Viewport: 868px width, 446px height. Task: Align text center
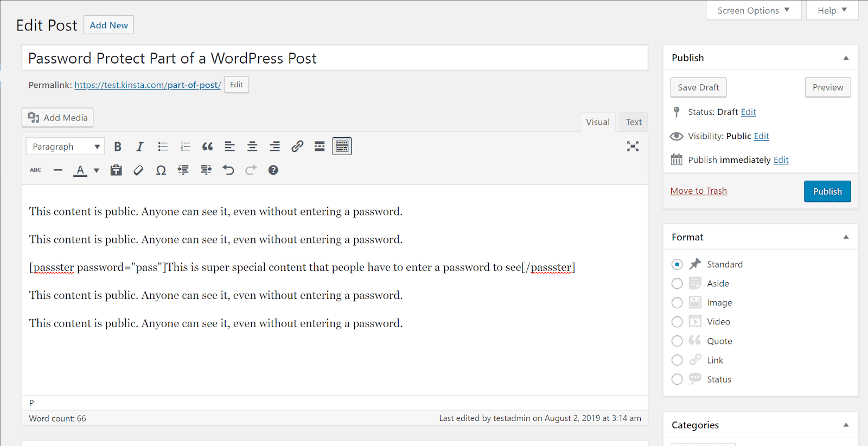tap(252, 146)
